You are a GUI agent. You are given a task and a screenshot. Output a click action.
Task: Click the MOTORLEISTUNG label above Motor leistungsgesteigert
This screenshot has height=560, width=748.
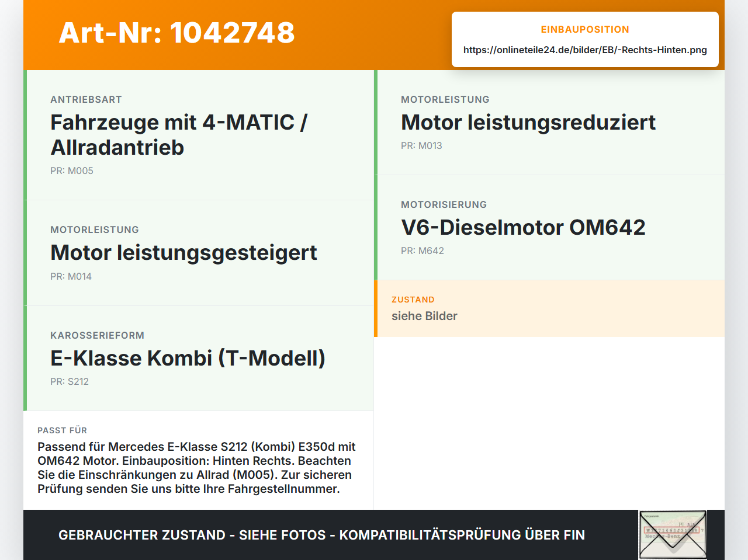95,230
